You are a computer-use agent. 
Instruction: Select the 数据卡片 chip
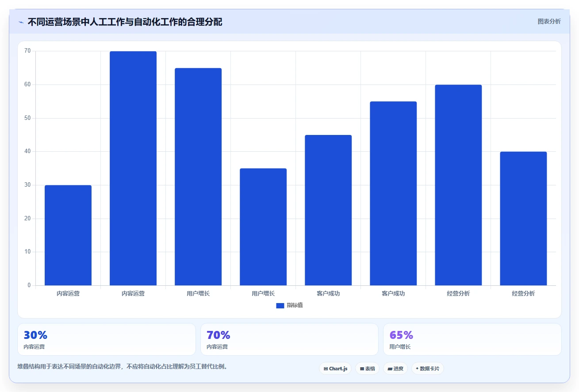pos(427,369)
